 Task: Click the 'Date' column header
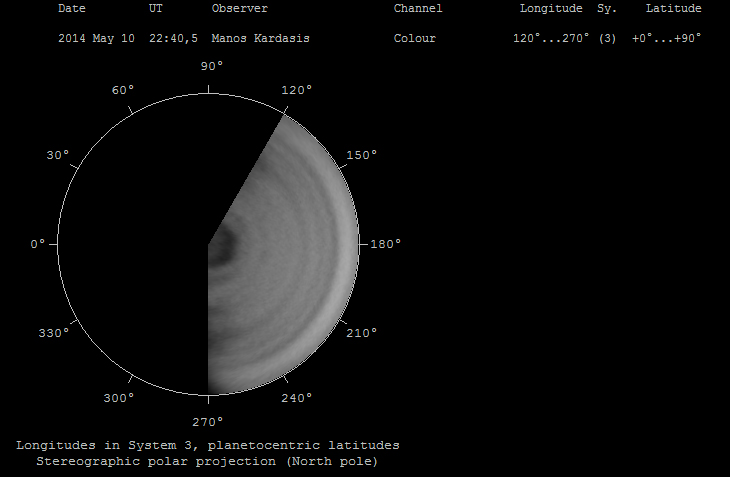(x=72, y=8)
